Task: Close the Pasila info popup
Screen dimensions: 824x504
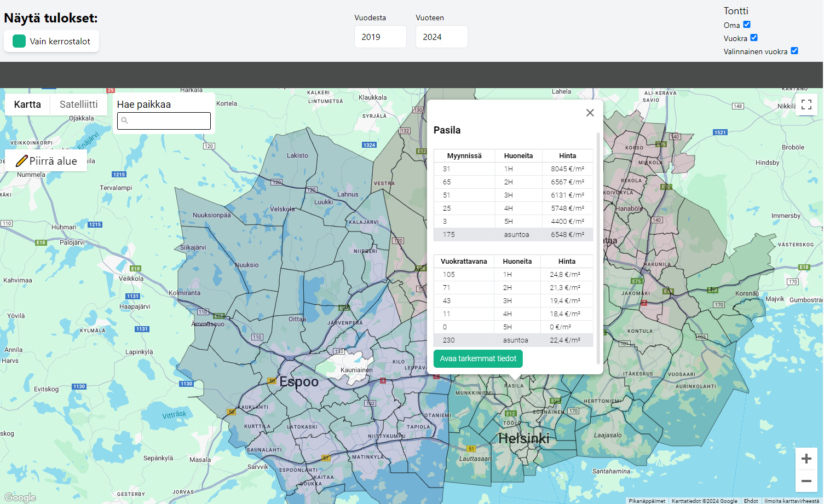Action: (590, 113)
